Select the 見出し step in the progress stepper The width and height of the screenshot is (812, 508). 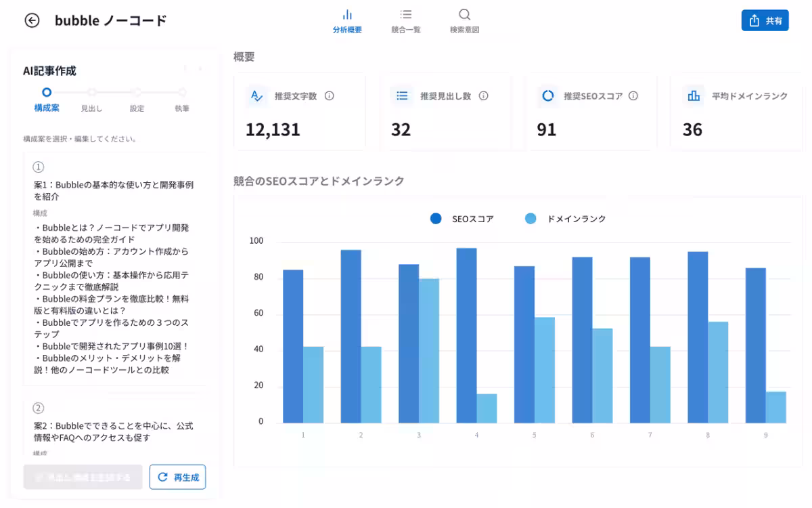[x=93, y=93]
